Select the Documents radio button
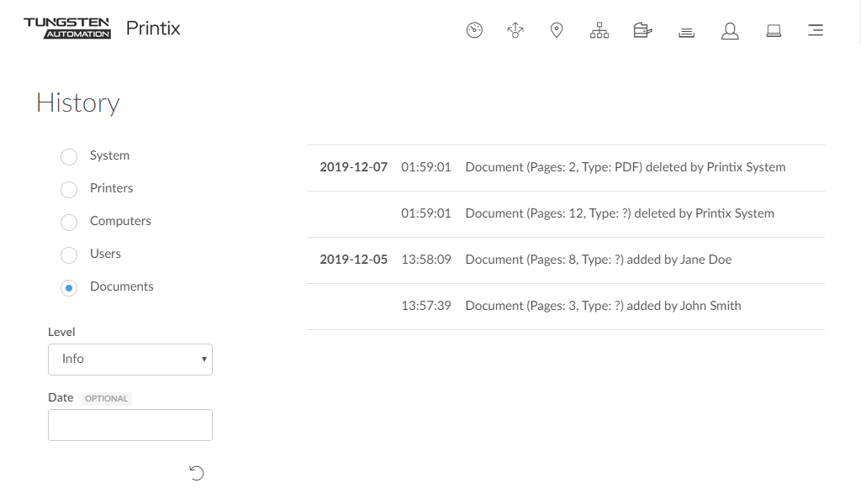This screenshot has width=861, height=504. (x=69, y=288)
